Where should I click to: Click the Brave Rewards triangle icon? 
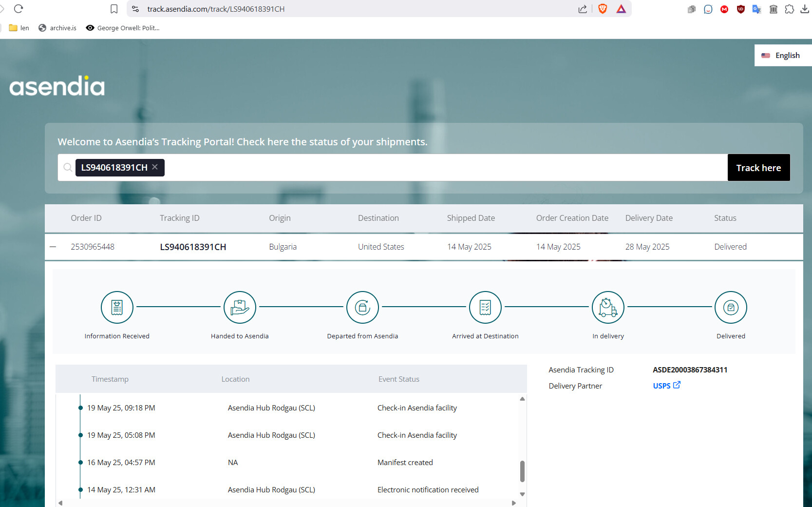[621, 9]
